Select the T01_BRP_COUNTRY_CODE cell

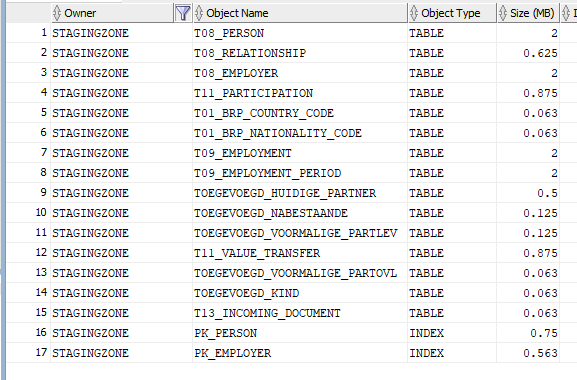[300, 113]
